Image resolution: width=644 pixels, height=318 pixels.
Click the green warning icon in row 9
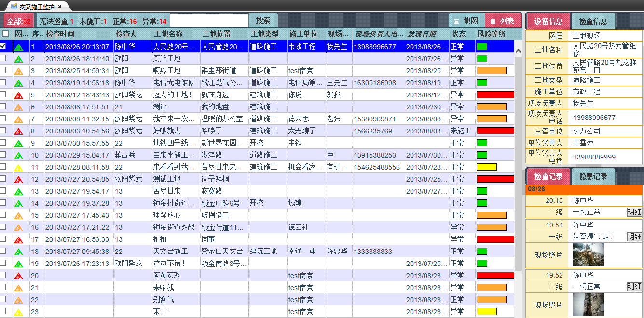pos(19,143)
